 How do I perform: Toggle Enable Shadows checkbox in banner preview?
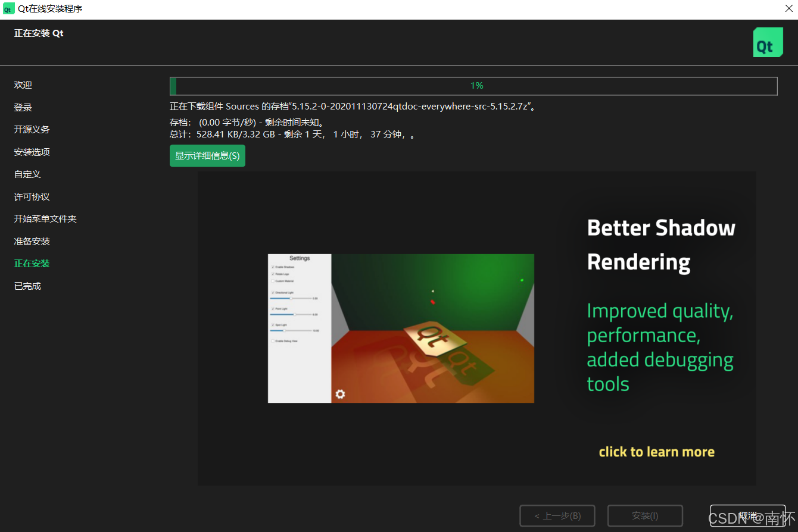coord(273,267)
